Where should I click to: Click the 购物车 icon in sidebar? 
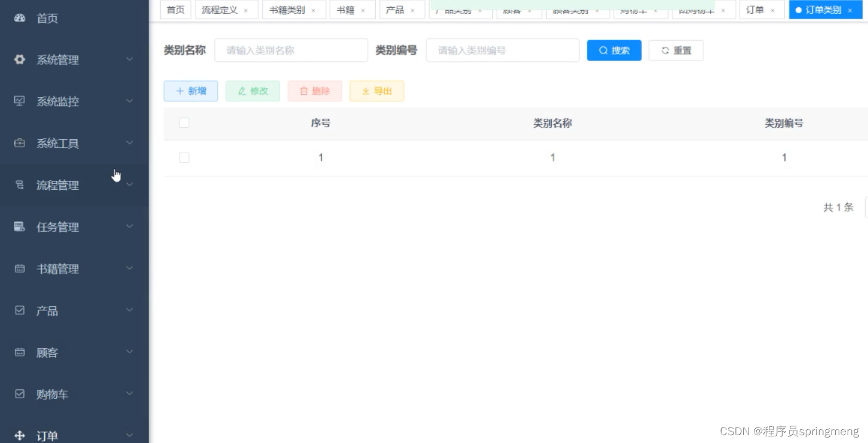click(x=20, y=394)
